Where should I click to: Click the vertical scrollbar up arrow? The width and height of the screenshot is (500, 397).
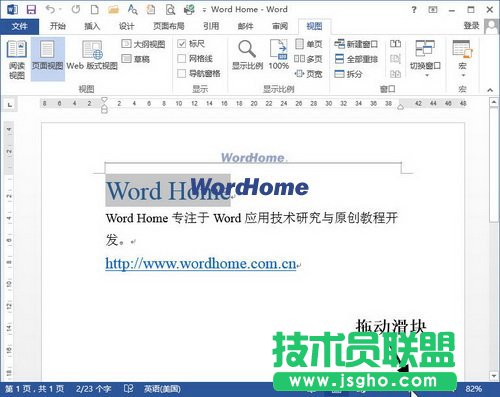[494, 102]
